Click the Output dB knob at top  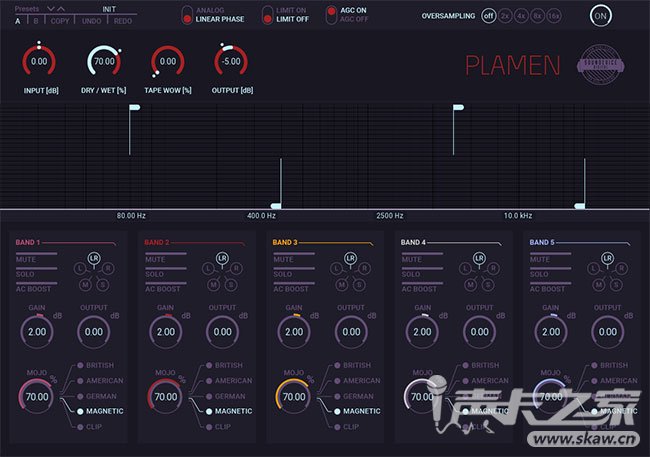coord(231,61)
